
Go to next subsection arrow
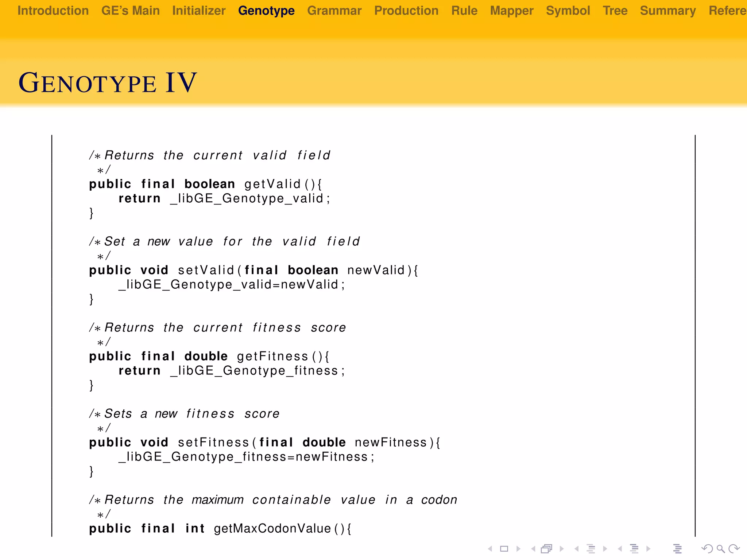click(605, 549)
